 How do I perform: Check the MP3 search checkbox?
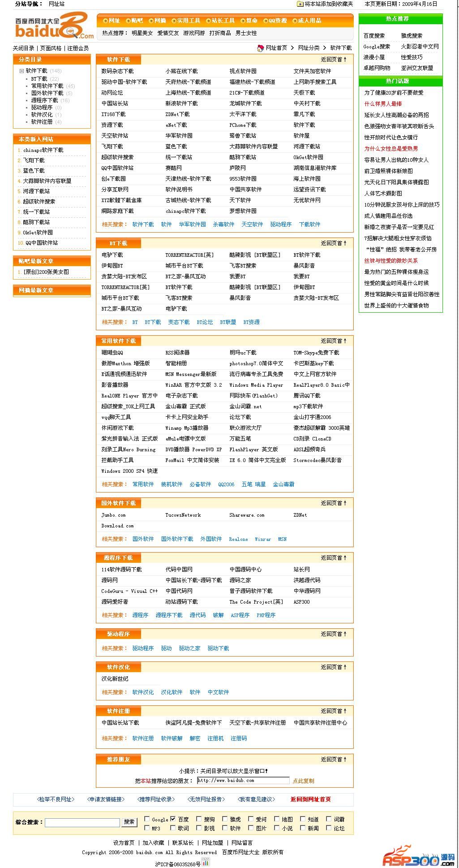(147, 828)
